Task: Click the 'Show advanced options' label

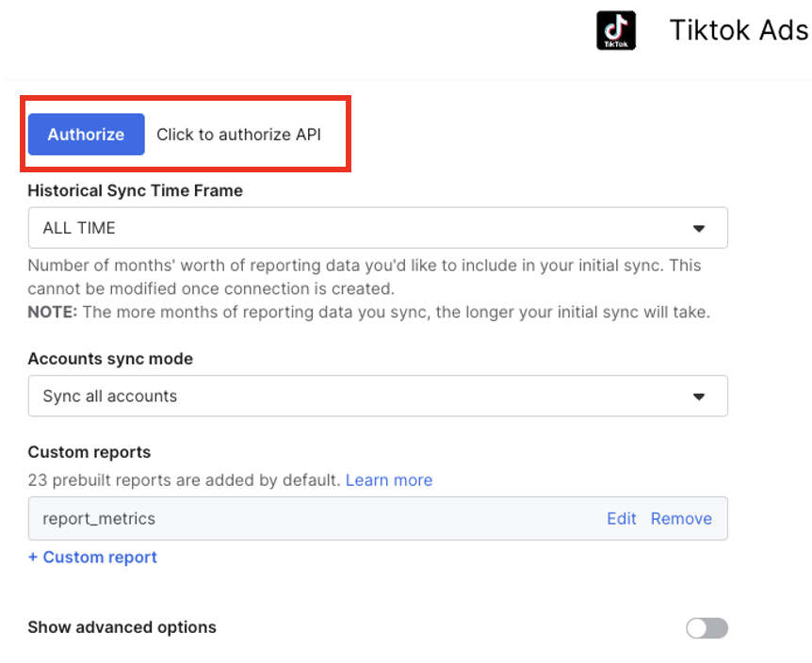Action: pos(122,627)
